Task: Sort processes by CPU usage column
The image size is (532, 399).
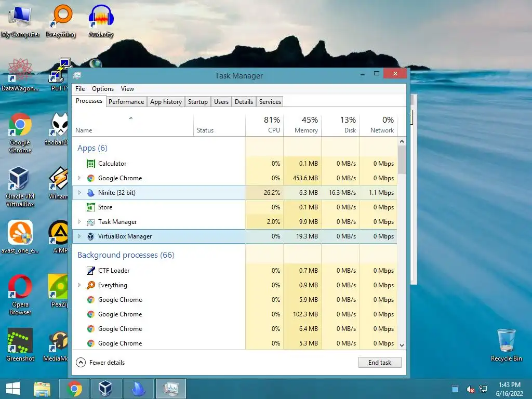Action: 264,125
